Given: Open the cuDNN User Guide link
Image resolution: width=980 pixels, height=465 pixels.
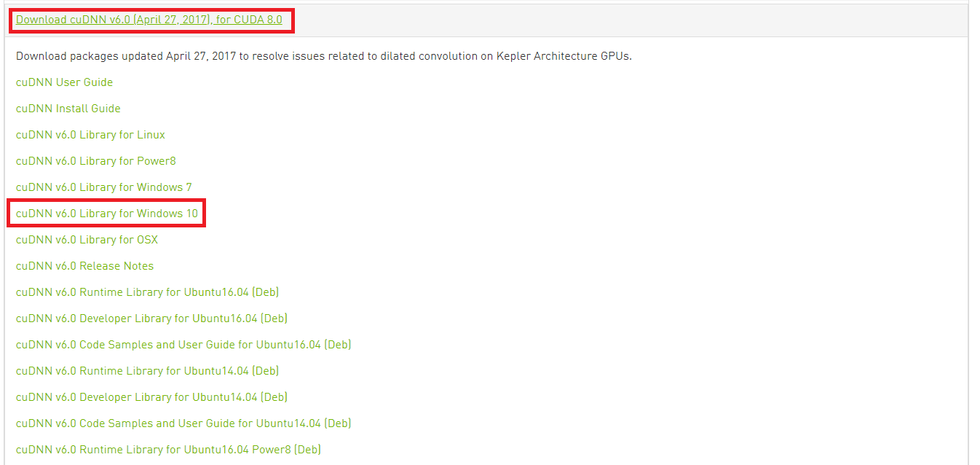Looking at the screenshot, I should [x=64, y=82].
